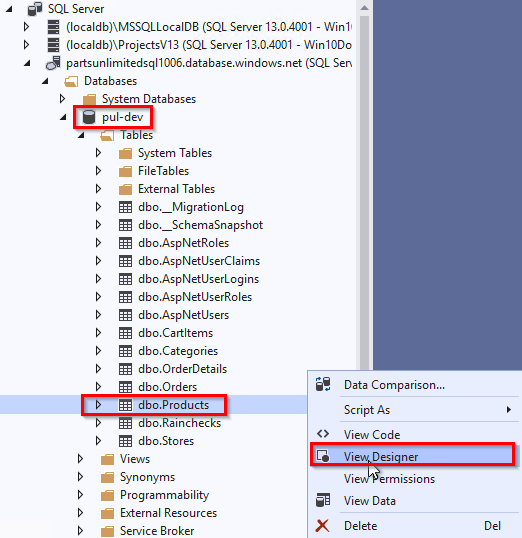Click the dbo.Products table grid icon
This screenshot has height=538, width=522.
[x=125, y=405]
